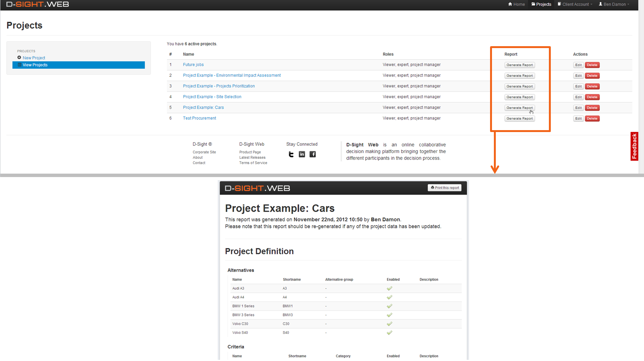Switch to the Home menu item
Viewport: 644px width, 361px height.
[516, 4]
